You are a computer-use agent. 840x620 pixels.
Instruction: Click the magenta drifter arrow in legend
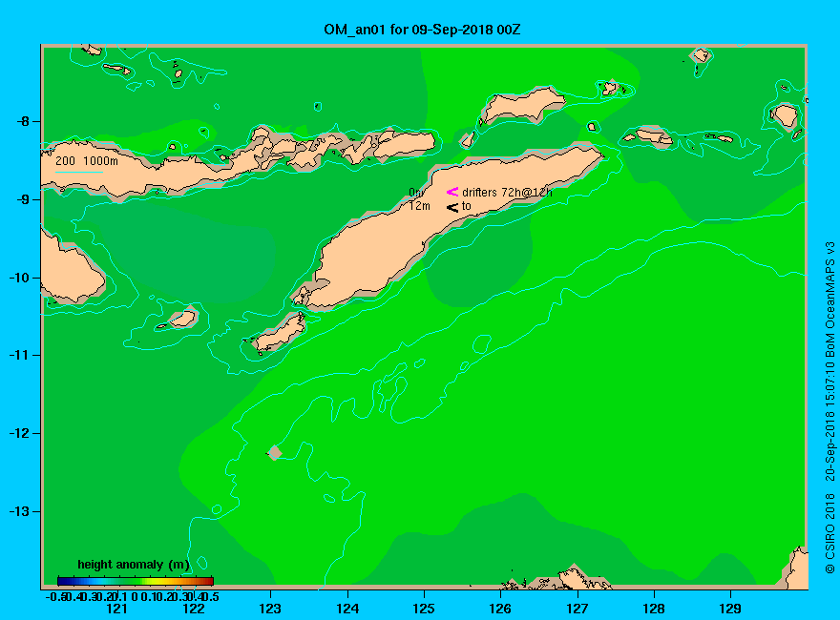452,192
